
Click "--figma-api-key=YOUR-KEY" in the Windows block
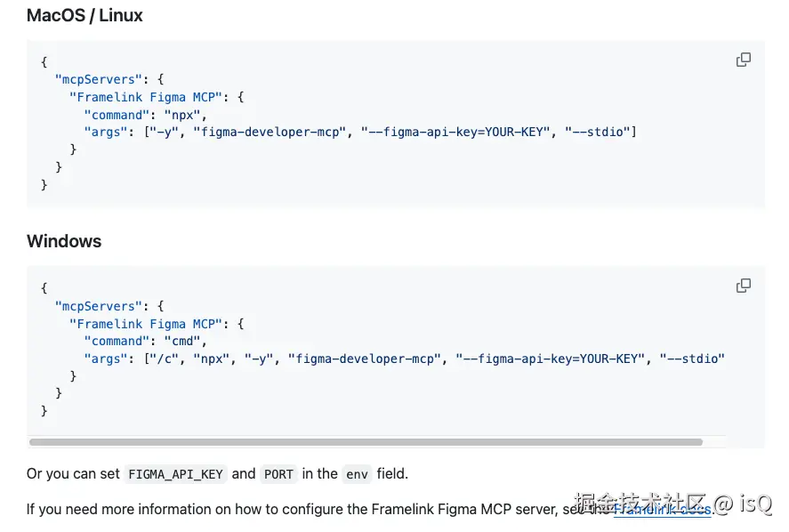coord(551,359)
